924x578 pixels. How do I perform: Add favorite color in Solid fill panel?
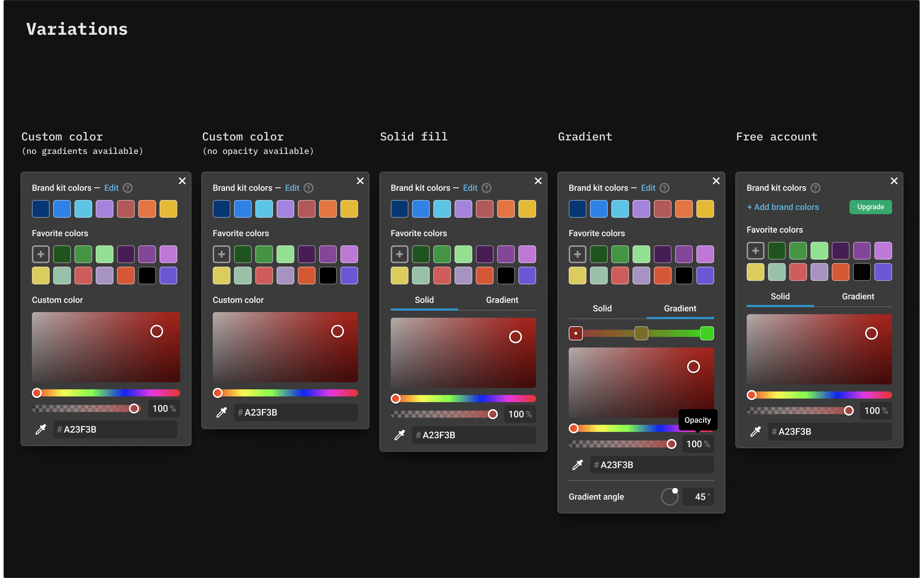(x=399, y=254)
